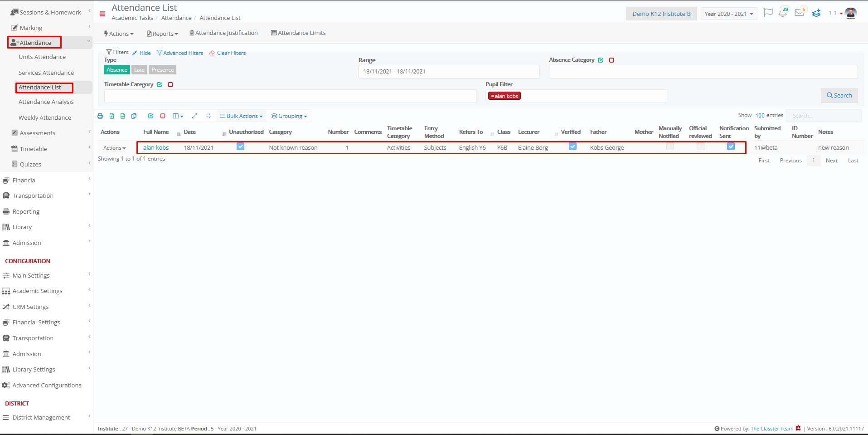
Task: Click Clear Filters link
Action: (228, 53)
